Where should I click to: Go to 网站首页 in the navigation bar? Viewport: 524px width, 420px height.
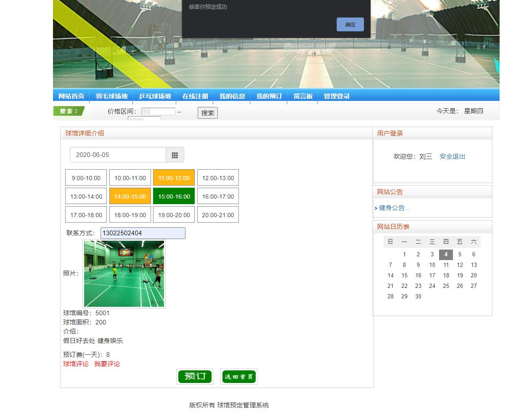click(71, 96)
